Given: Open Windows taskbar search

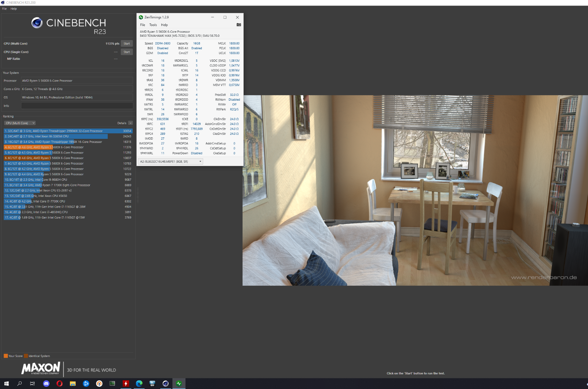Looking at the screenshot, I should click(19, 383).
